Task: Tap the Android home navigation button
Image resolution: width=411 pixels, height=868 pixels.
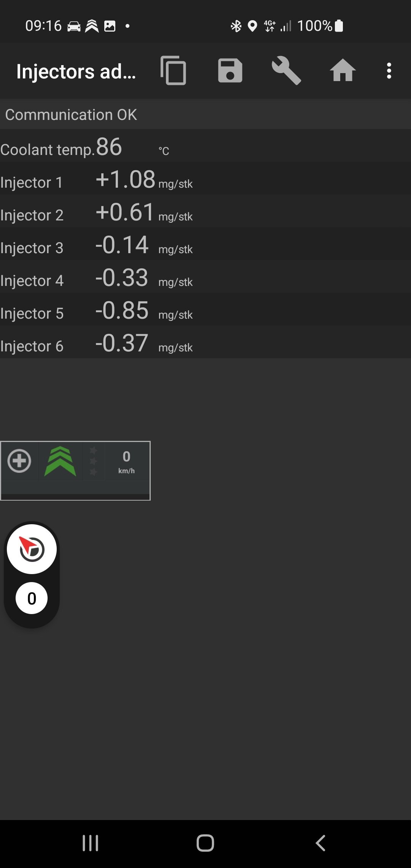Action: (x=205, y=843)
